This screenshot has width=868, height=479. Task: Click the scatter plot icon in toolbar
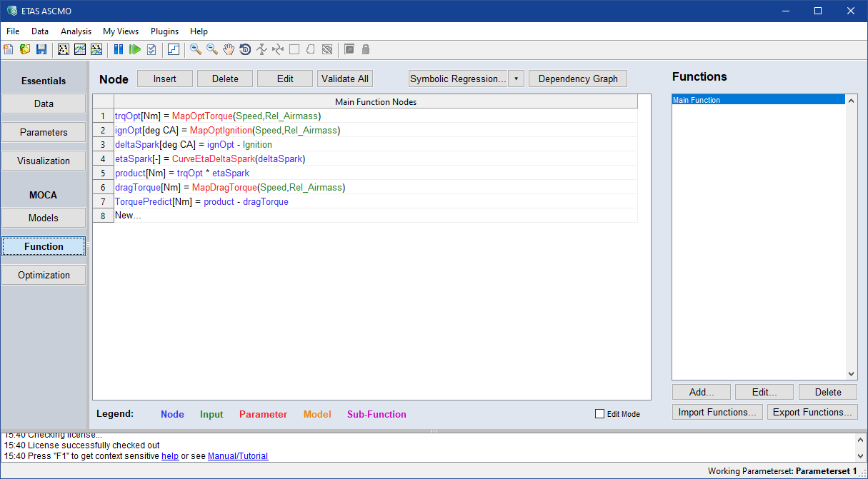[64, 49]
